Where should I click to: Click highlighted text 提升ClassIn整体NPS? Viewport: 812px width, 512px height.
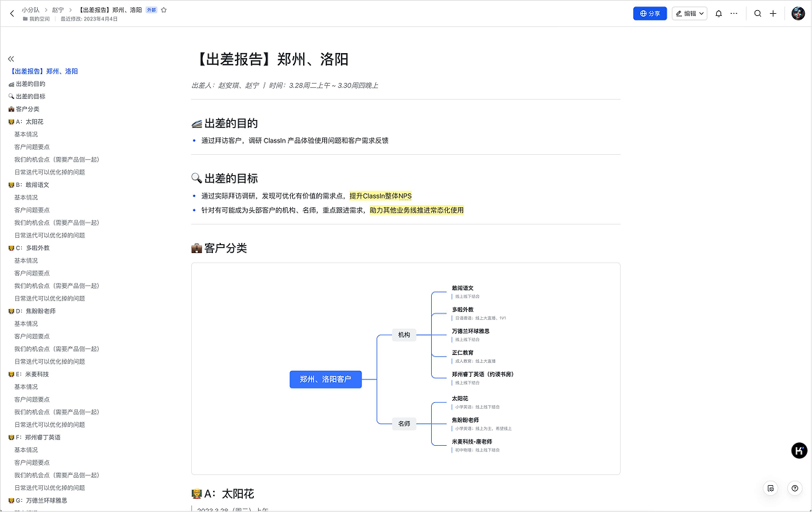(381, 196)
